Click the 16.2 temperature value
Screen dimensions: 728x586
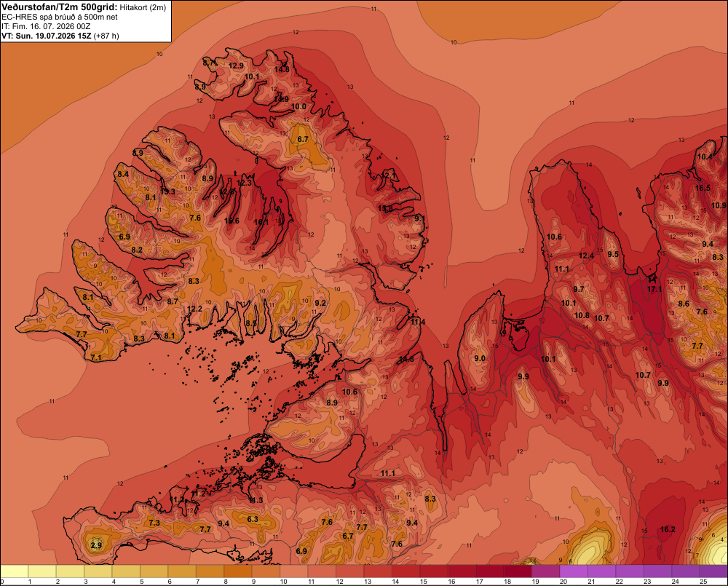coord(668,529)
